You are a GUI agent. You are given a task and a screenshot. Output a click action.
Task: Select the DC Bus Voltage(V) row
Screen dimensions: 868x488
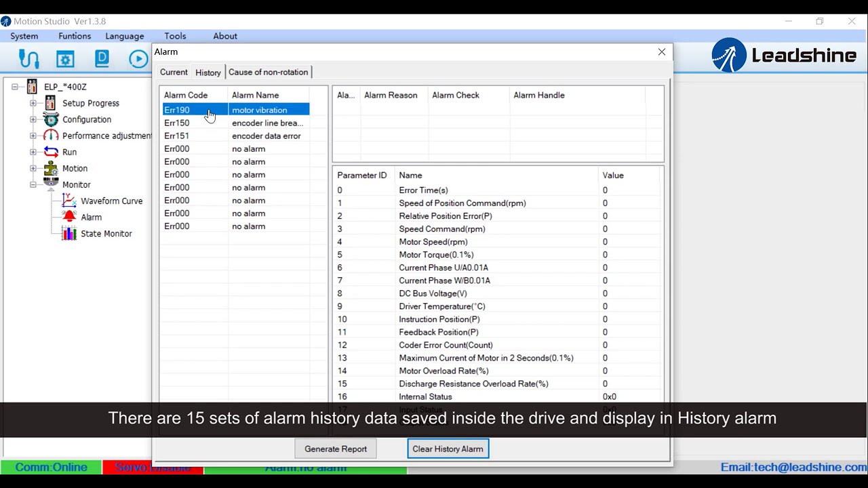[x=497, y=293]
